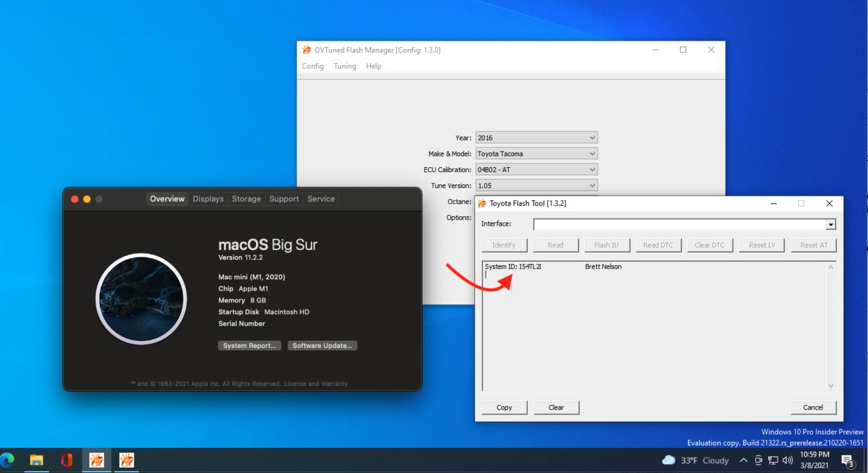Screen dimensions: 868x473
Task: Close the About This Mac window
Action: [x=75, y=199]
